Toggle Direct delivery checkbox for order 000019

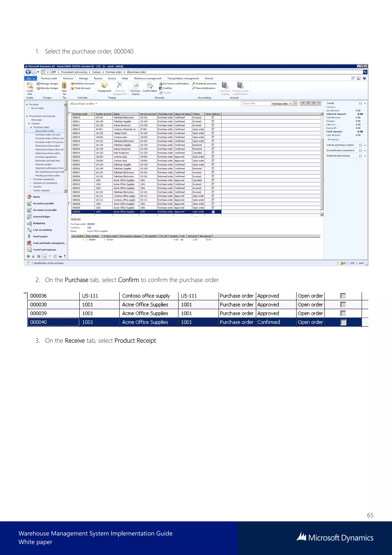click(213, 153)
